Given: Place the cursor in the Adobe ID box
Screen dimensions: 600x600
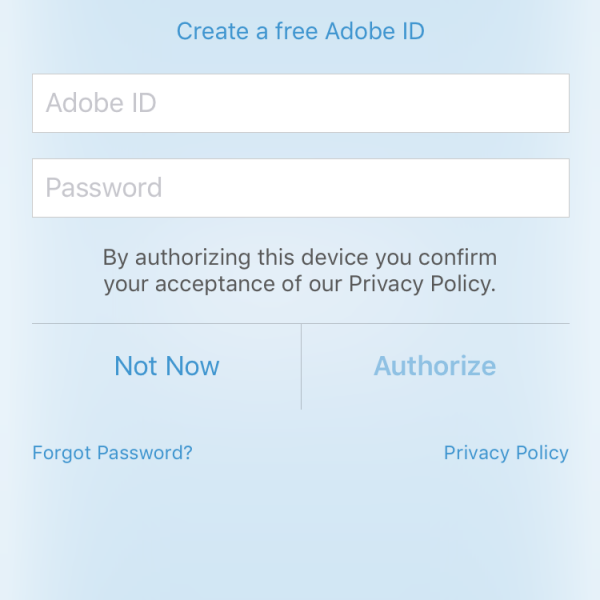Looking at the screenshot, I should click(x=300, y=103).
